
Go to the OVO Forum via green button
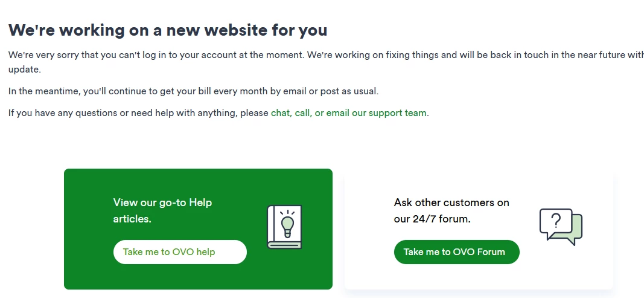click(x=456, y=252)
